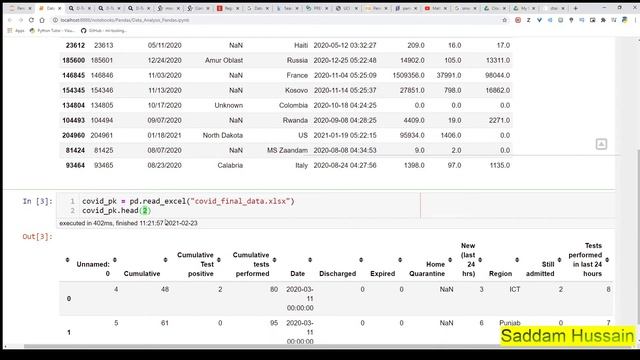Sort by the Date column handle
Viewport: 640px width, 360px height.
tap(310, 260)
